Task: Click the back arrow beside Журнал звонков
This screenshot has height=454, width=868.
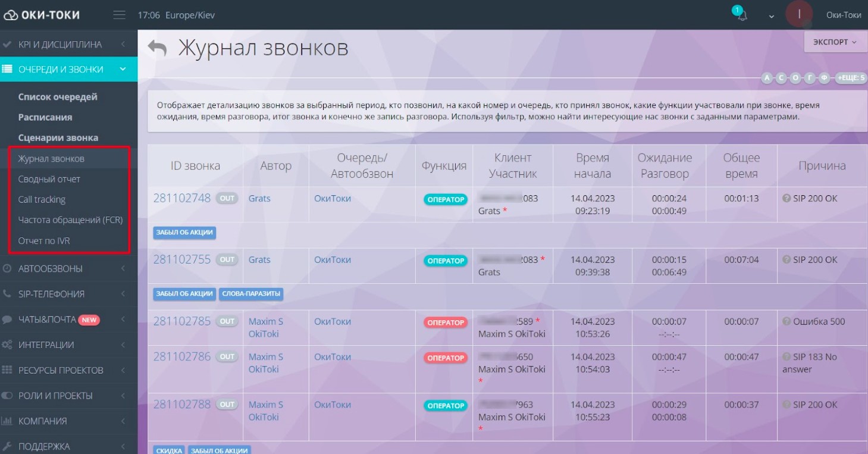Action: 158,48
